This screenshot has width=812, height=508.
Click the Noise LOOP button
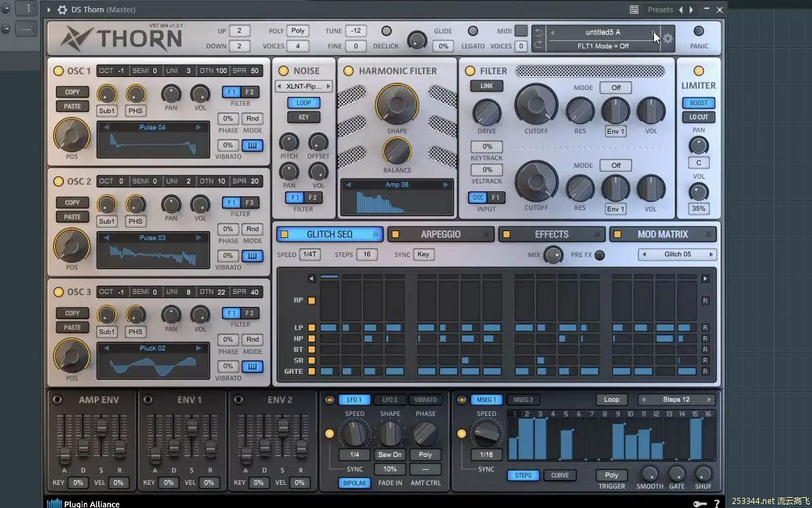303,103
